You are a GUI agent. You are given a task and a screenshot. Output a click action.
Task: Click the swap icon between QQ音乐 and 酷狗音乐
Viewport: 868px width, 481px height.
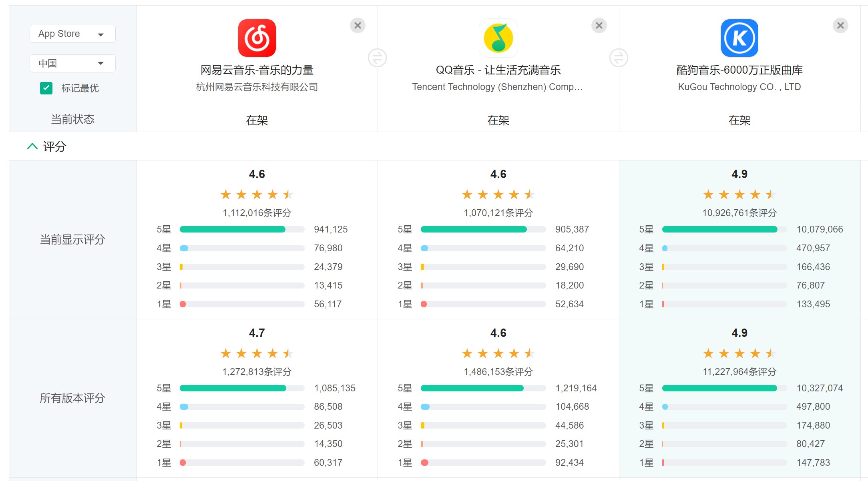(x=619, y=58)
